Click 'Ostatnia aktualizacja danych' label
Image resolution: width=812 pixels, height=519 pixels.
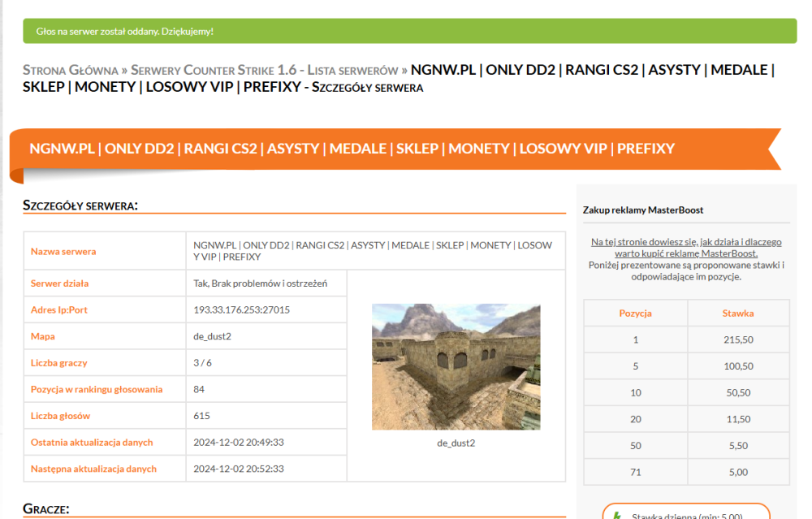92,442
